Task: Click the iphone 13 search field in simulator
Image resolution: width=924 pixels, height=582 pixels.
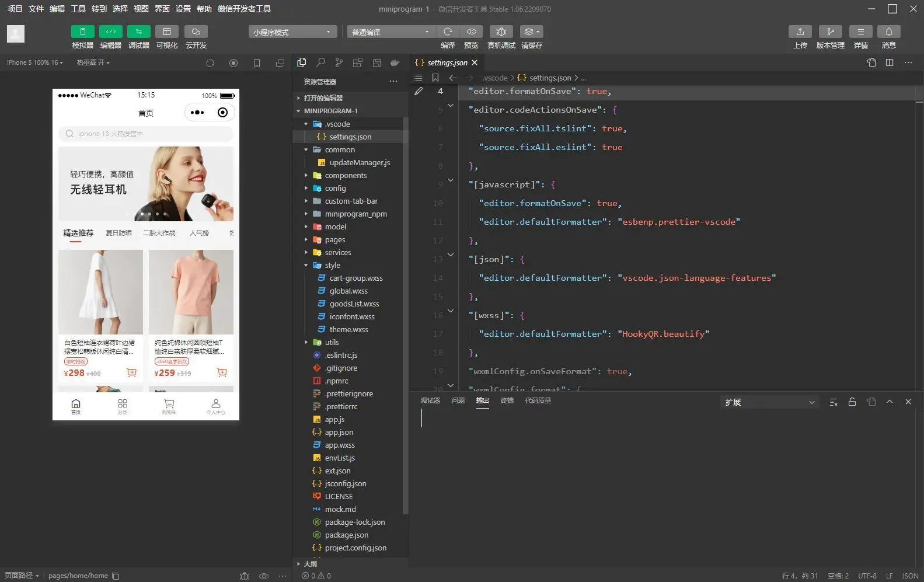Action: (146, 134)
